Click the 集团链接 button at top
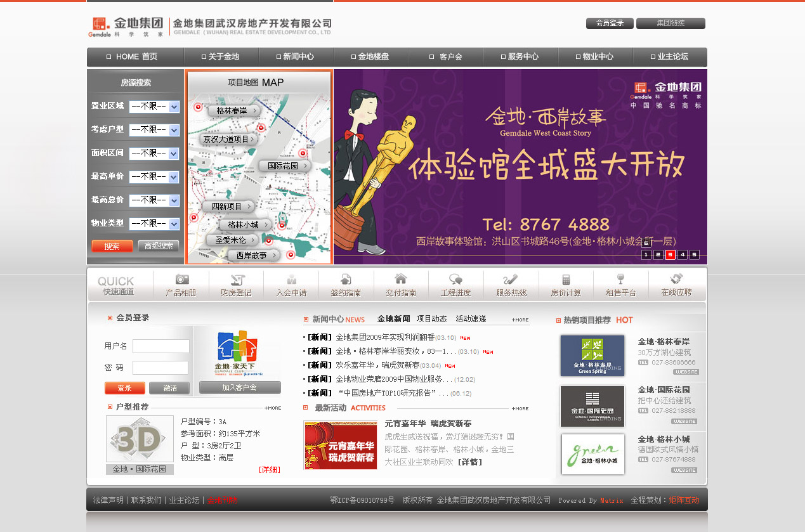Image resolution: width=805 pixels, height=532 pixels. [x=671, y=23]
